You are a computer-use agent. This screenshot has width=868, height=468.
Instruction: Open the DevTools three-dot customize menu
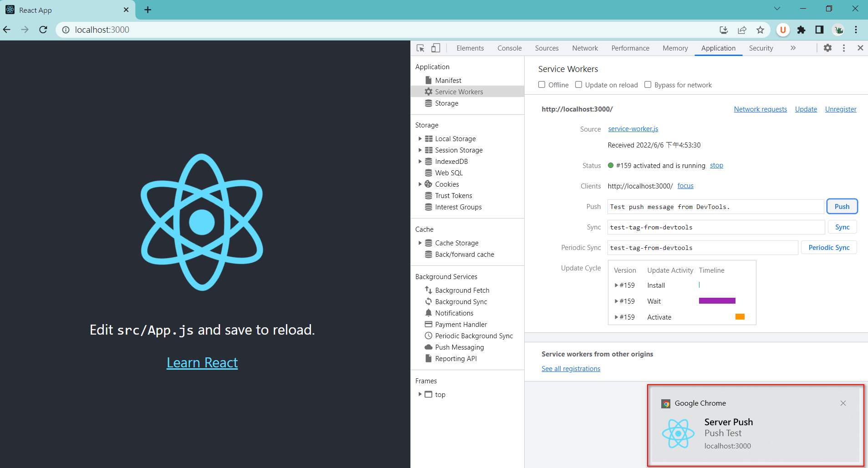tap(844, 48)
